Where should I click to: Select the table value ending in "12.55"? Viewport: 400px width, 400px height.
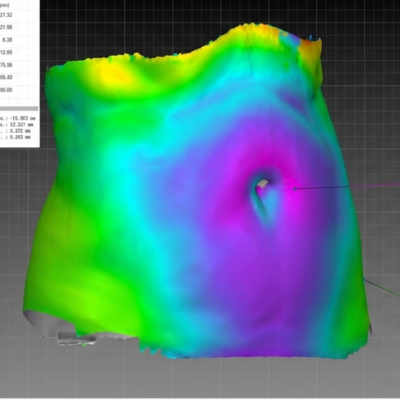(7, 52)
